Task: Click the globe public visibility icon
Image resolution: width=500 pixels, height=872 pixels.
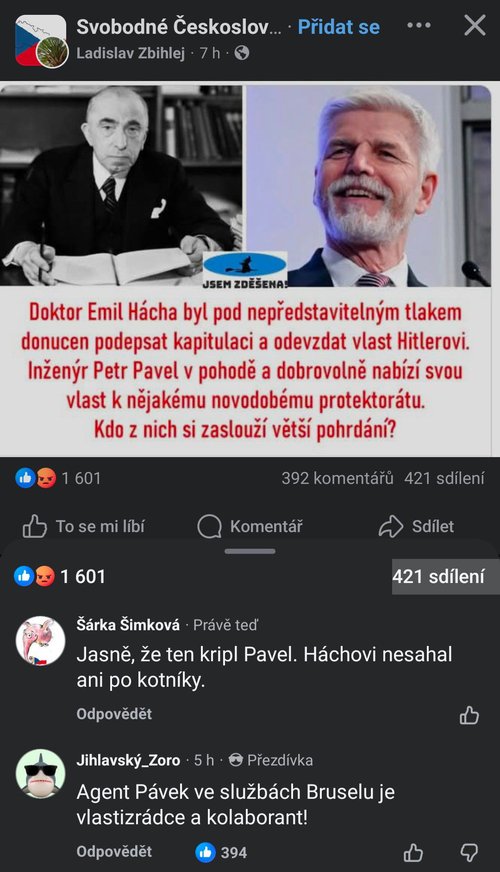Action: coord(242,53)
